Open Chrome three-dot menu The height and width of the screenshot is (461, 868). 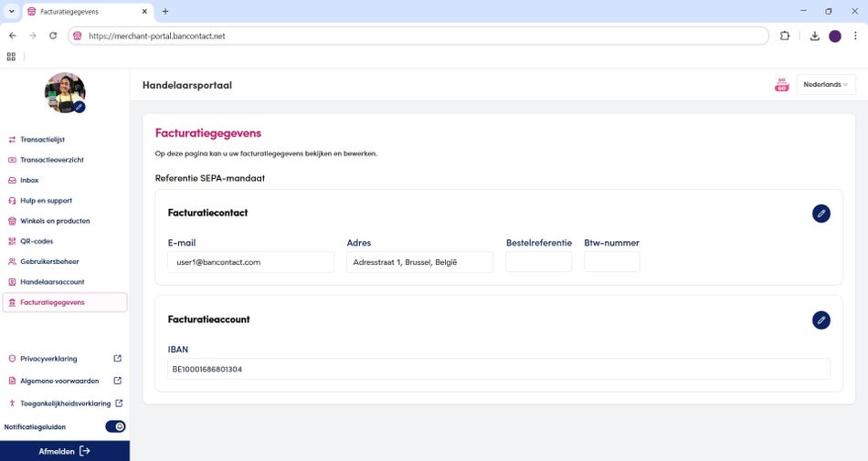(x=854, y=36)
